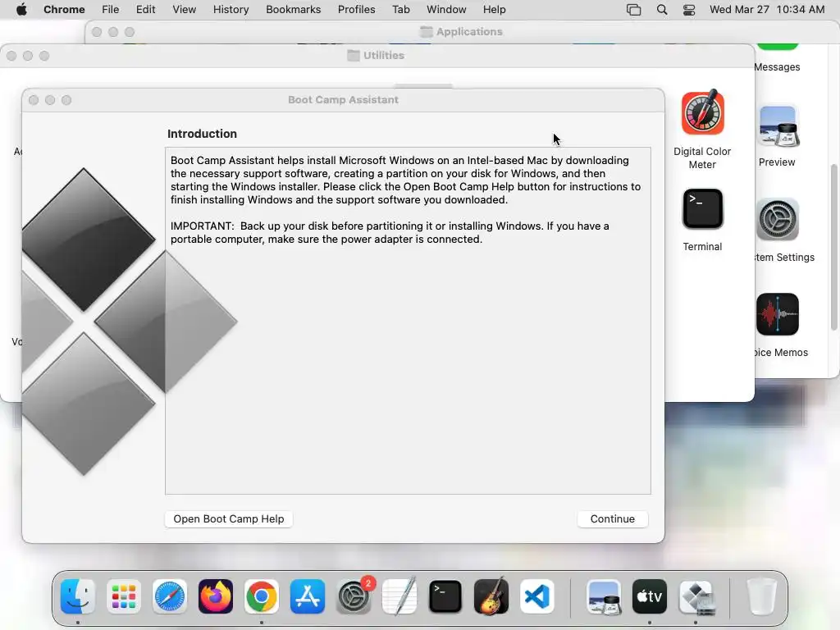
Task: Launch Safari from the Dock
Action: pos(170,596)
